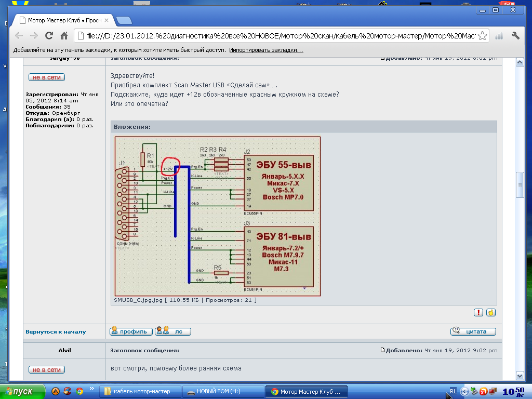
Task: Click the signal bars extension icon
Action: click(x=499, y=36)
